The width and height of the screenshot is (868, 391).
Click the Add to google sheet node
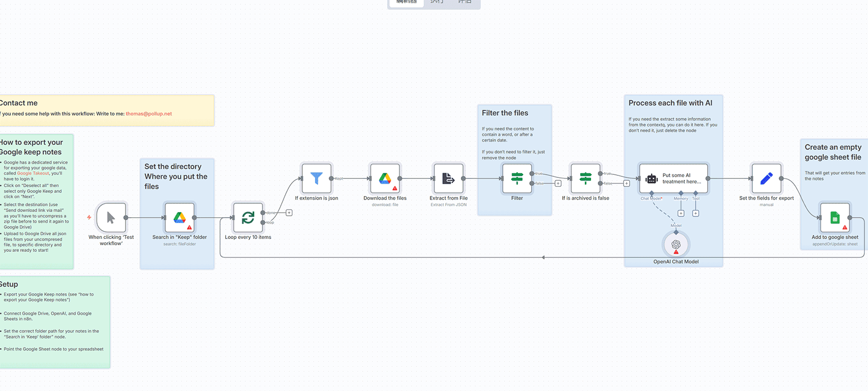pos(834,218)
